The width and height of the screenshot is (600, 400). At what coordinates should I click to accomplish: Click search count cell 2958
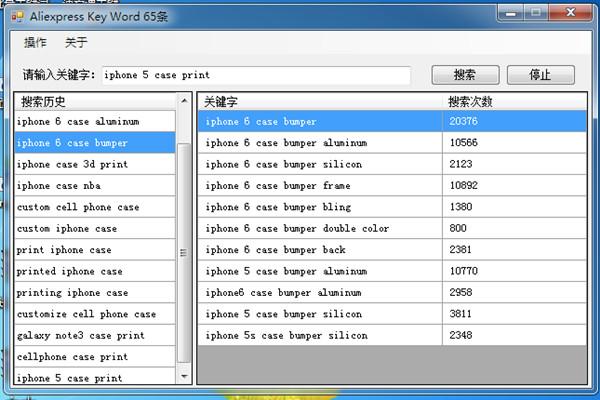(515, 293)
